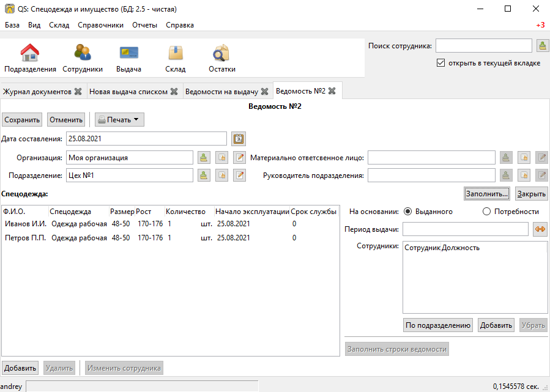Open the Подразделения house icon
This screenshot has width=550, height=392.
pos(30,53)
